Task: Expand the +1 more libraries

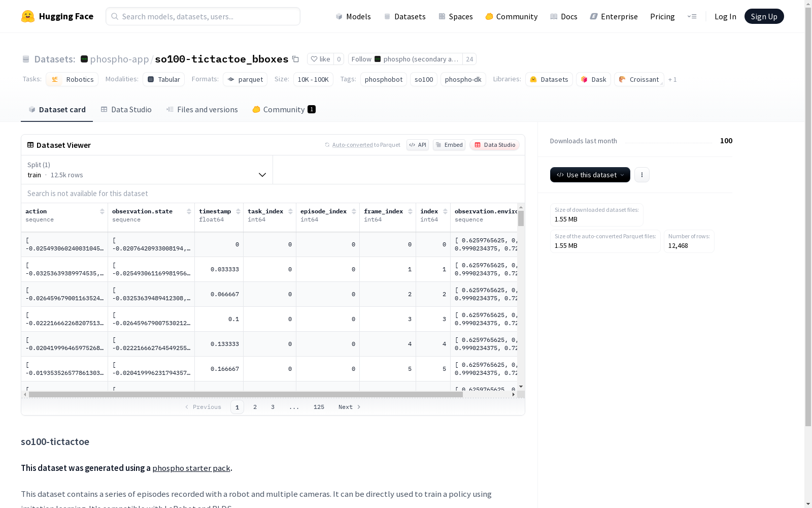Action: [672, 79]
